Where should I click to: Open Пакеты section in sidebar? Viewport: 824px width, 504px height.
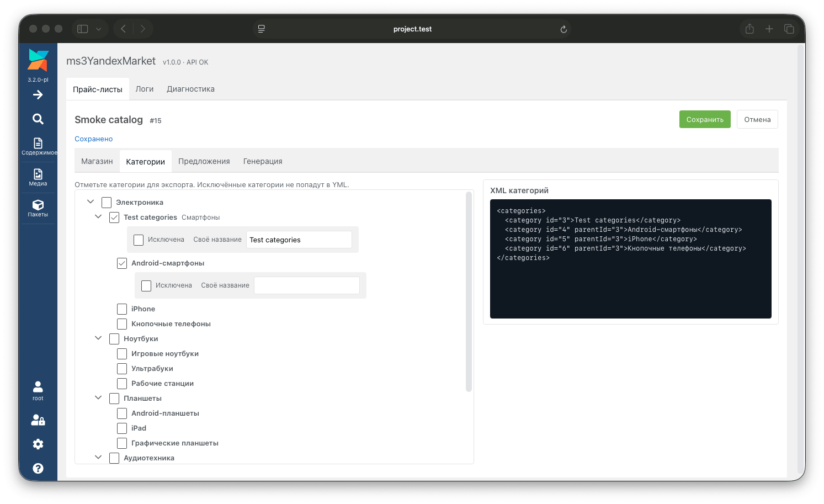click(x=38, y=208)
